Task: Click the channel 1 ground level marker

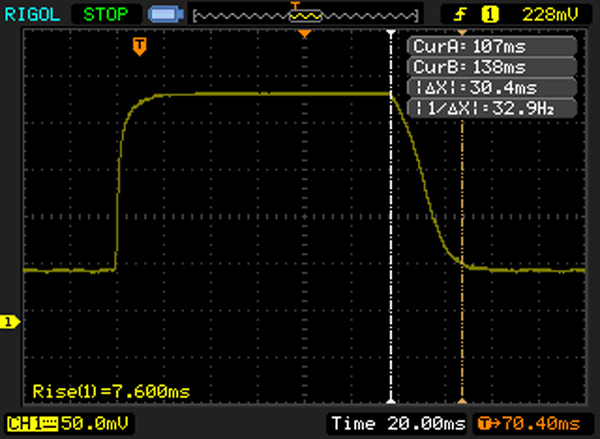Action: pyautogui.click(x=10, y=322)
